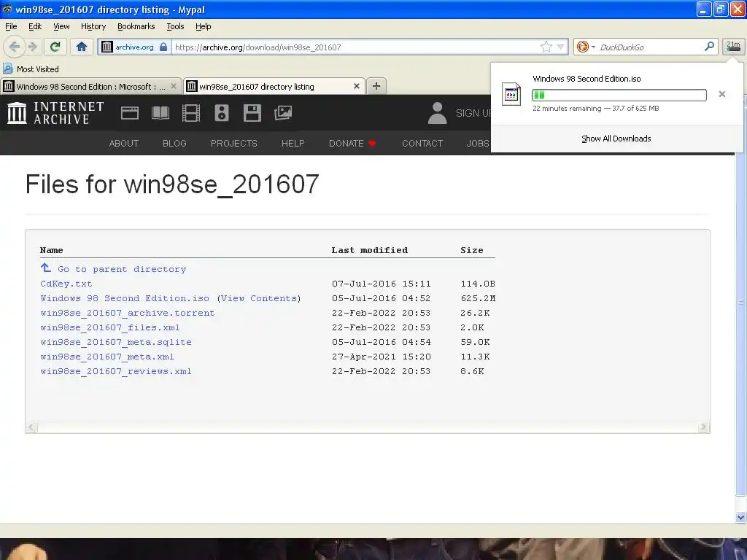Click the Most Visited bookmark folder

pyautogui.click(x=31, y=69)
